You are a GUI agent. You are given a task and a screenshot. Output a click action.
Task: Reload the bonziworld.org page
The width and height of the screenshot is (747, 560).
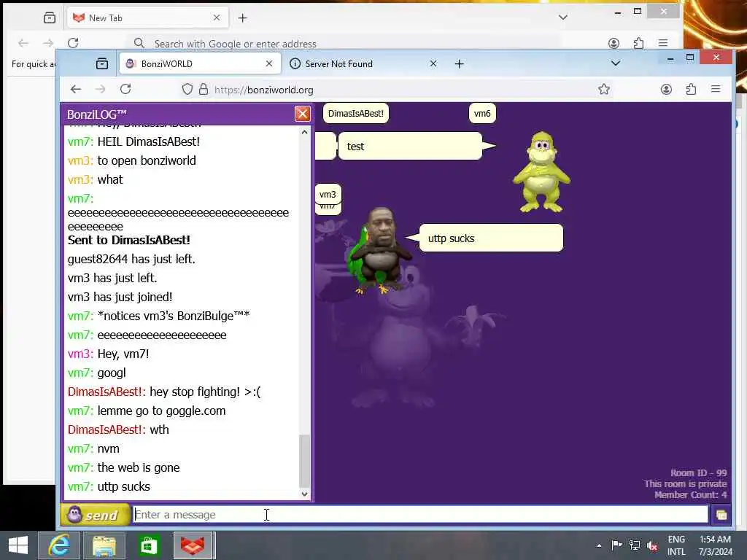click(125, 89)
